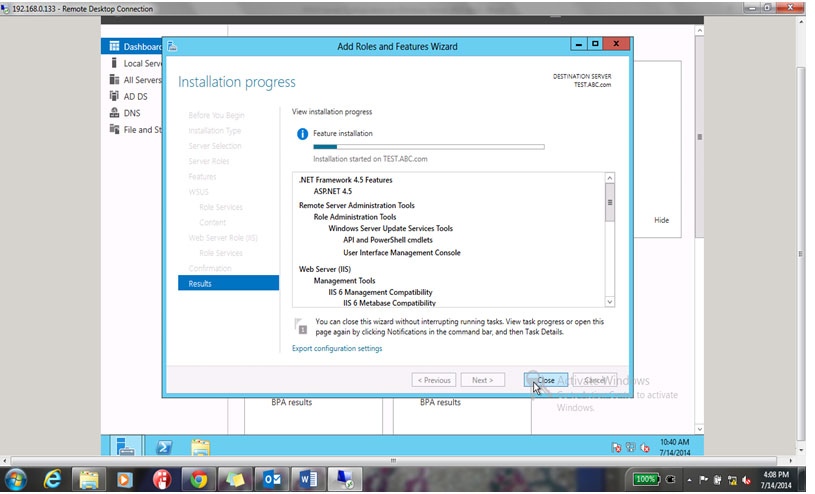Image resolution: width=815 pixels, height=494 pixels.
Task: Click the remote session horizontal scrollbar
Action: (393, 461)
